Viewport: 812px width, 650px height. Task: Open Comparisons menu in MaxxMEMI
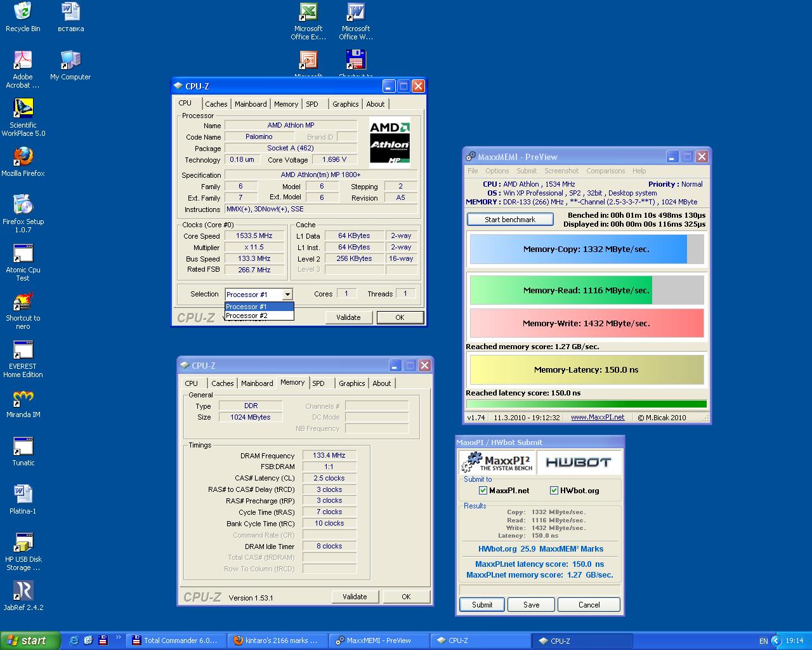point(605,171)
